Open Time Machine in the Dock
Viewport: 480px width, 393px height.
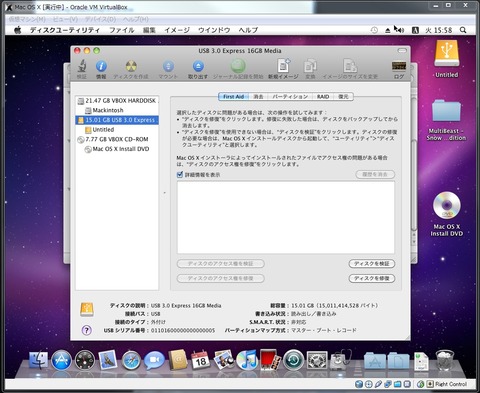click(293, 360)
